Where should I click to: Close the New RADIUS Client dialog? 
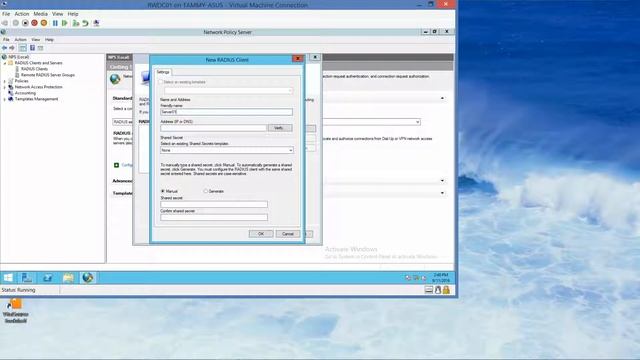click(x=298, y=59)
